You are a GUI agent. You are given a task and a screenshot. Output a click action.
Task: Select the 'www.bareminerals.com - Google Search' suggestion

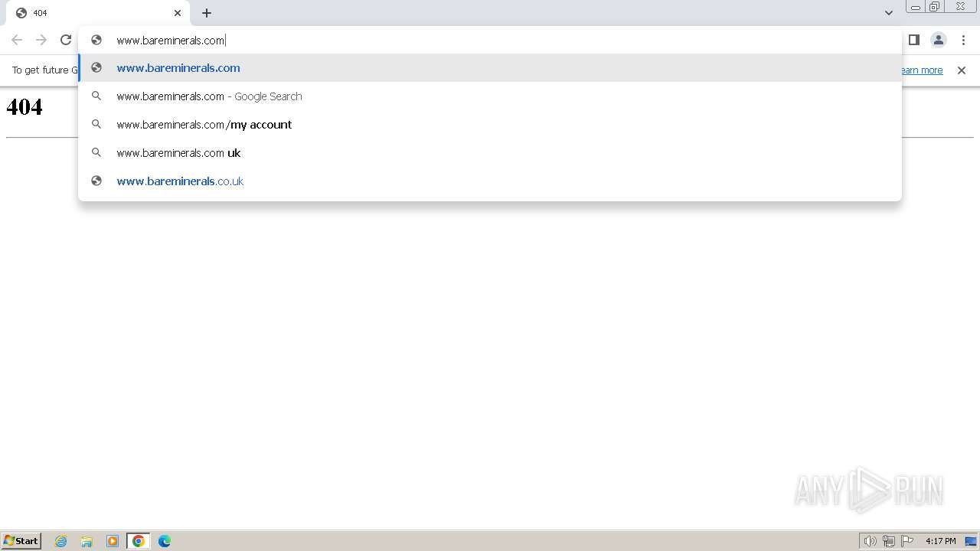coord(490,96)
